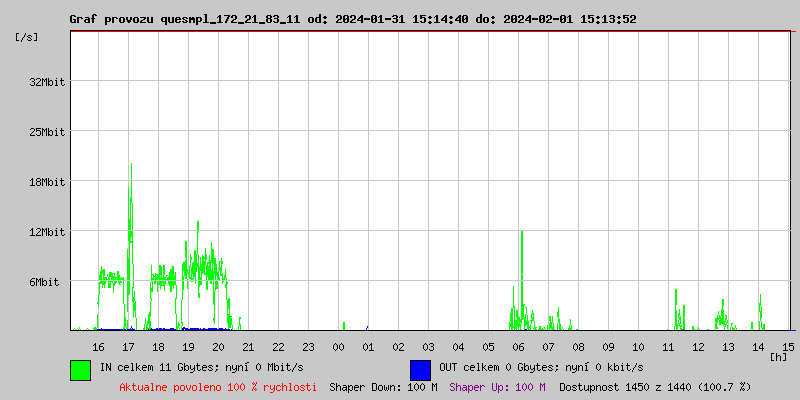Click the hour 00 x-axis marker
The image size is (800, 400).
point(338,346)
